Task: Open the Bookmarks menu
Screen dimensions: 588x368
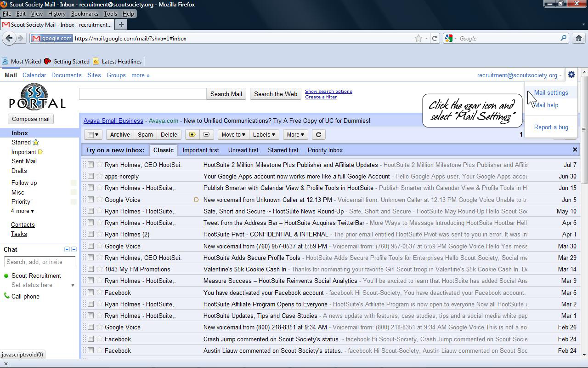Action: 85,14
